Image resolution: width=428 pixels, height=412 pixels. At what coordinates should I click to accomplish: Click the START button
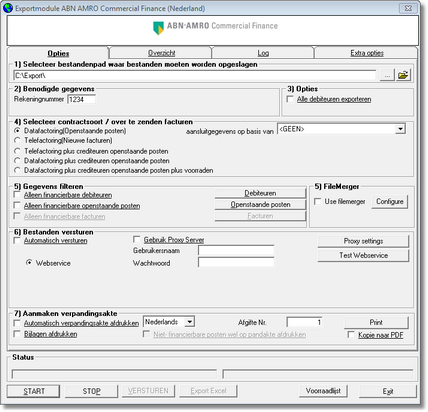[x=33, y=391]
